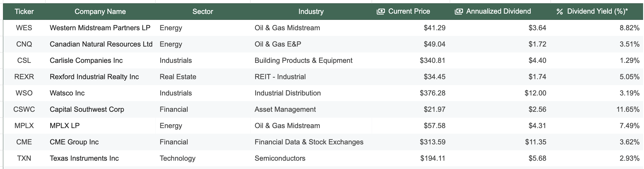Select the $376.28 current price cell
This screenshot has width=644, height=169.
coord(432,93)
